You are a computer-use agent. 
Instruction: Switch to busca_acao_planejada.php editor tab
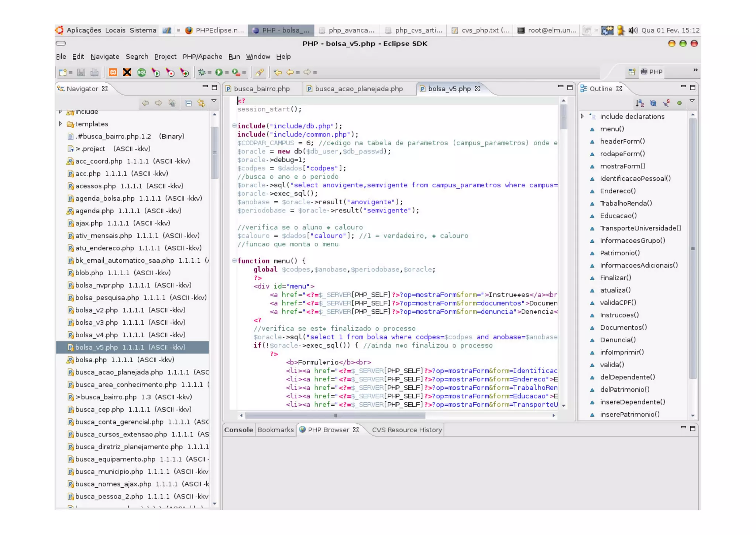[359, 89]
